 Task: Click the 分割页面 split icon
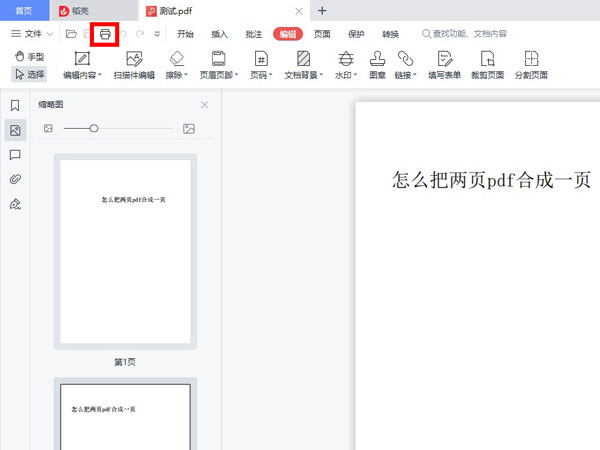coord(531,59)
